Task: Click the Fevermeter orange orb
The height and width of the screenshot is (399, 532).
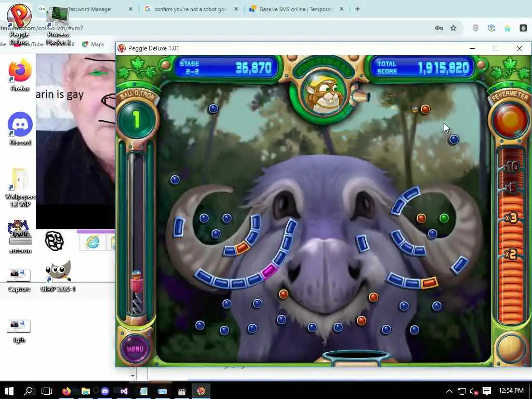Action: 510,119
